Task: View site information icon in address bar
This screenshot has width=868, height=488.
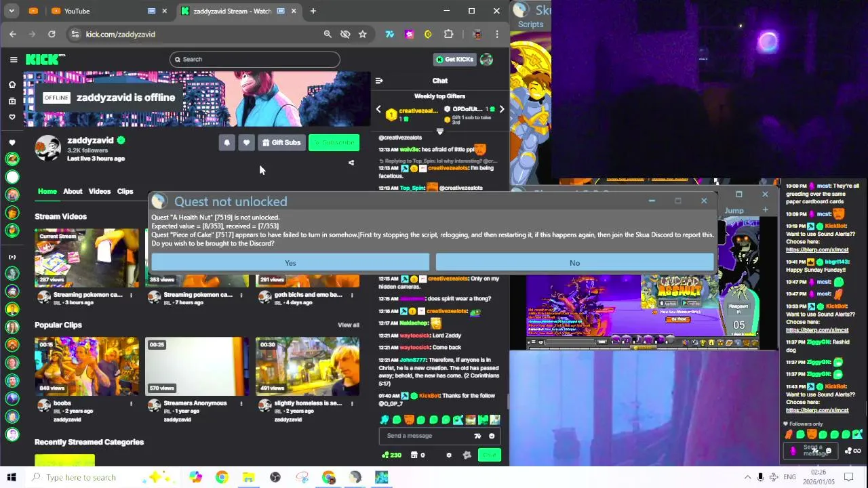Action: point(75,34)
